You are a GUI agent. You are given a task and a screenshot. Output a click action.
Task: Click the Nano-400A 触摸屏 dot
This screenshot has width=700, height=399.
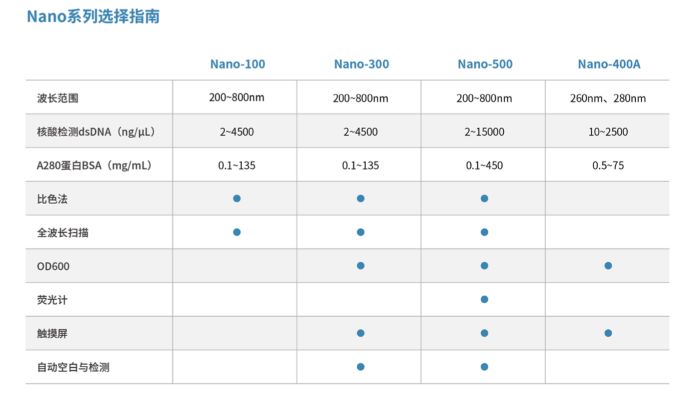point(608,333)
